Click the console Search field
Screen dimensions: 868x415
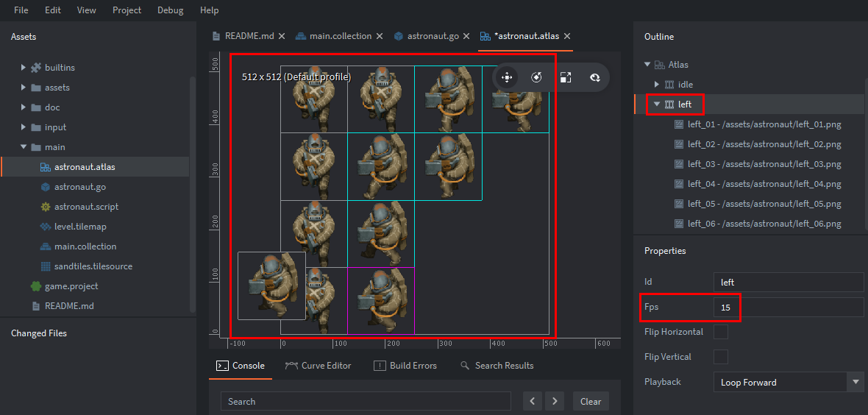pyautogui.click(x=366, y=402)
